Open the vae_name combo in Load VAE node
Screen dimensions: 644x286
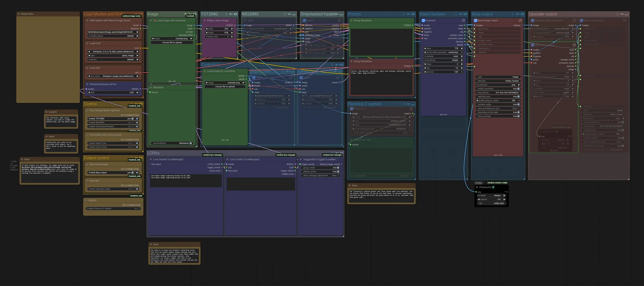[x=113, y=76]
